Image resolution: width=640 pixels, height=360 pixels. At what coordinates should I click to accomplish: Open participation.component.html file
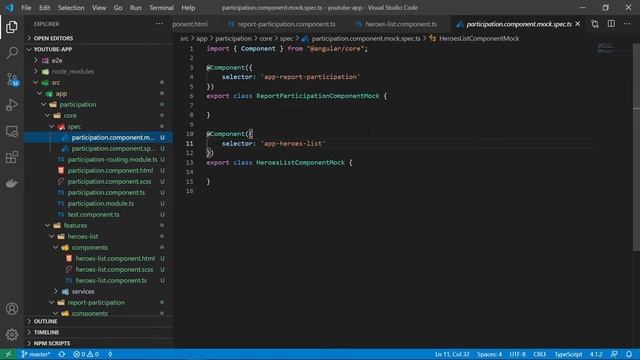(110, 171)
